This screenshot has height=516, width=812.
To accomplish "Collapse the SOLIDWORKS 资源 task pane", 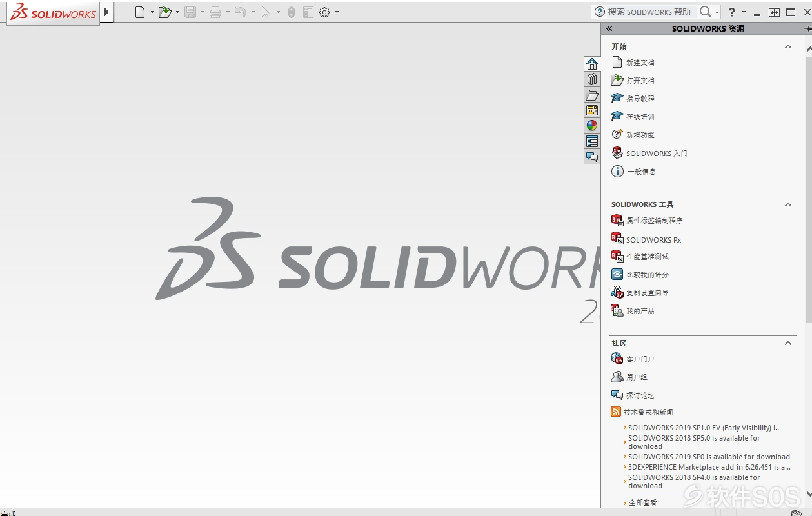I will coord(609,29).
